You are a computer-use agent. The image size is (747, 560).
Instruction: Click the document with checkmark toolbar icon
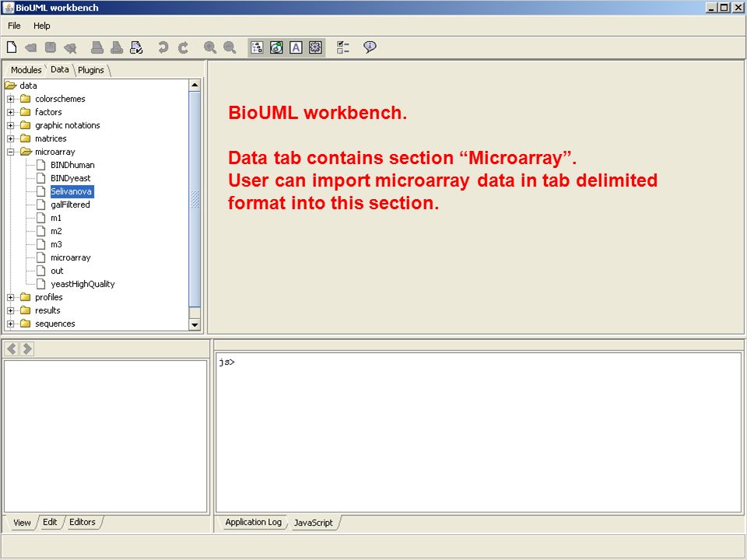(x=136, y=47)
